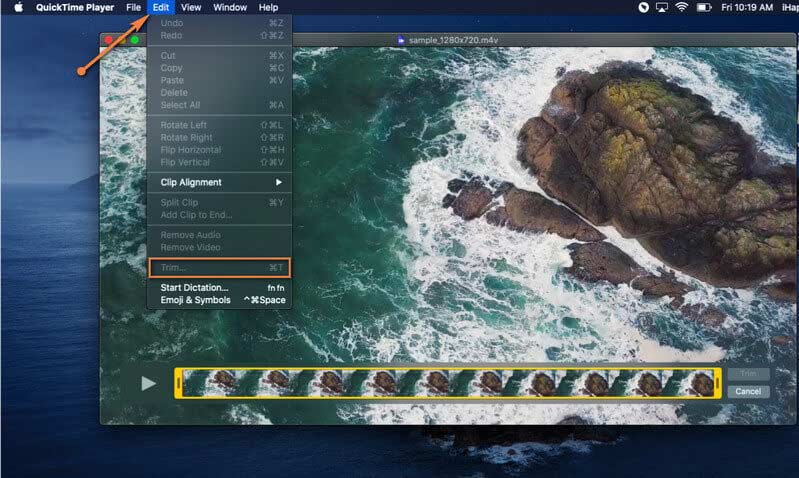Click the red close window button
This screenshot has height=478, width=799.
click(x=108, y=40)
